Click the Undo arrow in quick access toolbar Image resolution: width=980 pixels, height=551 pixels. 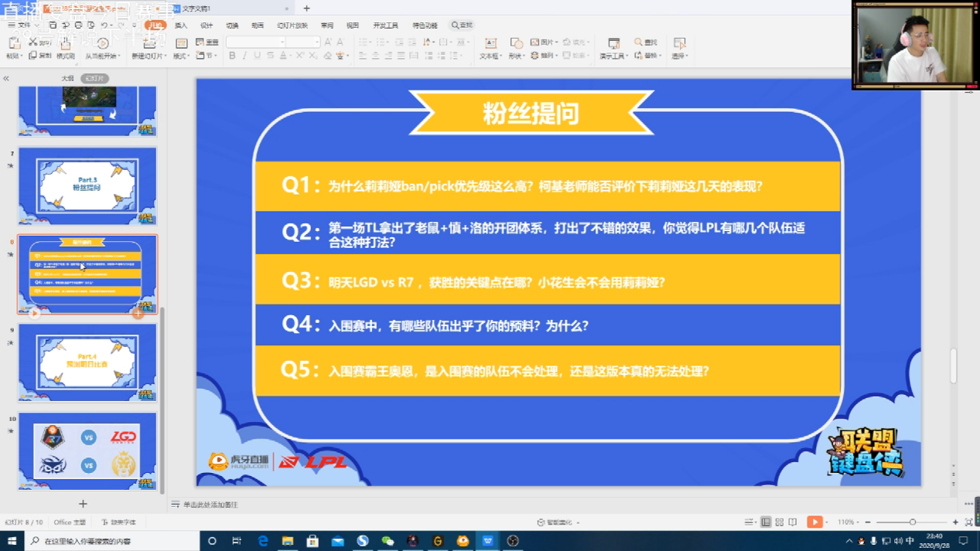click(x=104, y=26)
